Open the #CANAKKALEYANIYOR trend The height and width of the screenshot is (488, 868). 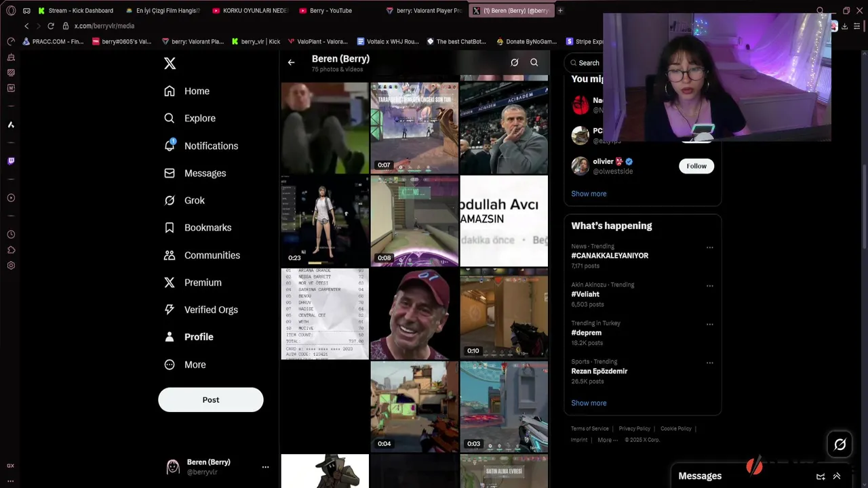(x=610, y=256)
